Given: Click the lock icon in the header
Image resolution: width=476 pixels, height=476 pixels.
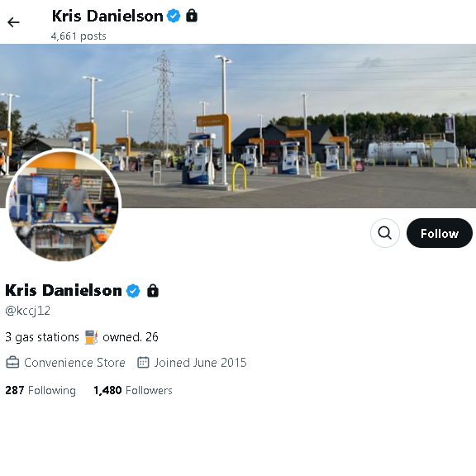Looking at the screenshot, I should [192, 16].
